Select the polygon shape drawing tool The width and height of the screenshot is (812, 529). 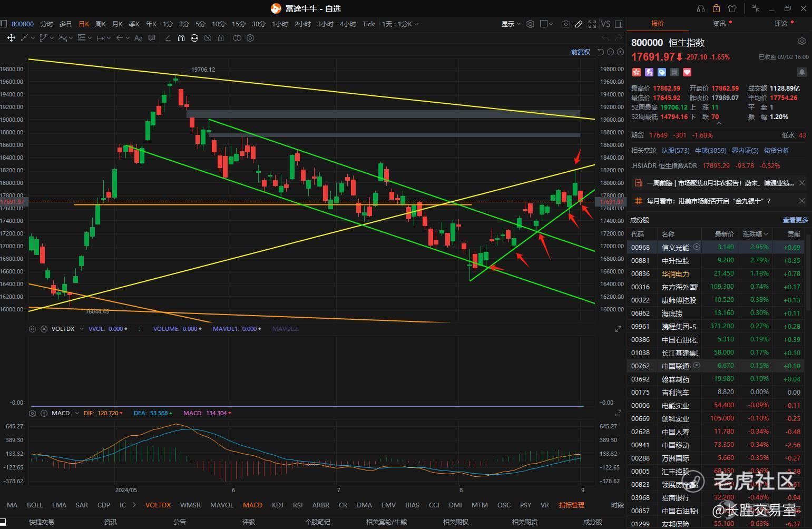coord(44,38)
